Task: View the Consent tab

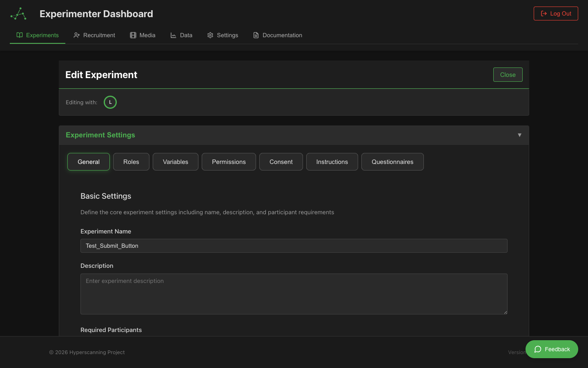Action: coord(281,162)
